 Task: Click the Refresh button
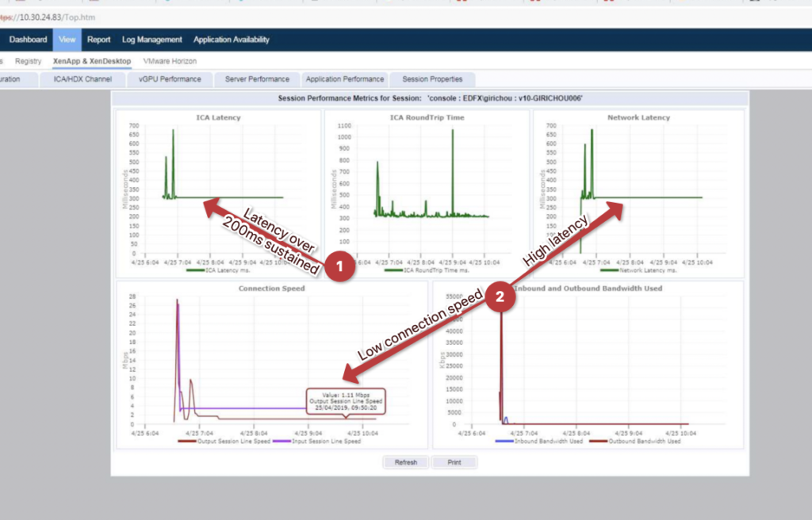[x=405, y=462]
